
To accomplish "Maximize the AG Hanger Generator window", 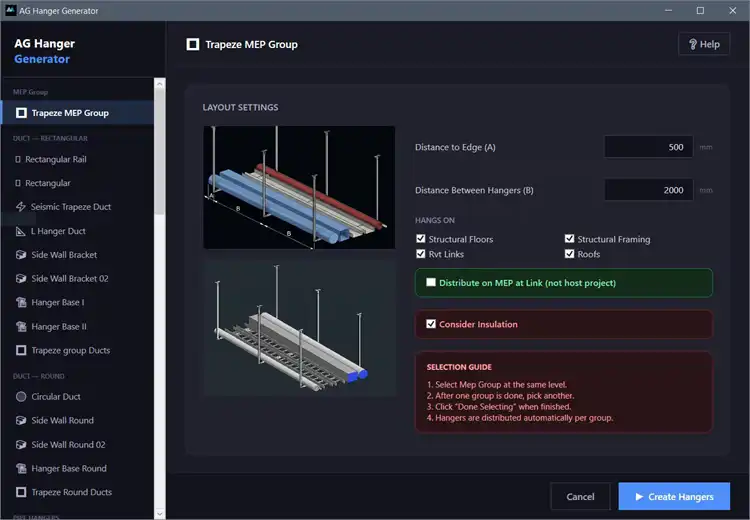I will pos(700,11).
